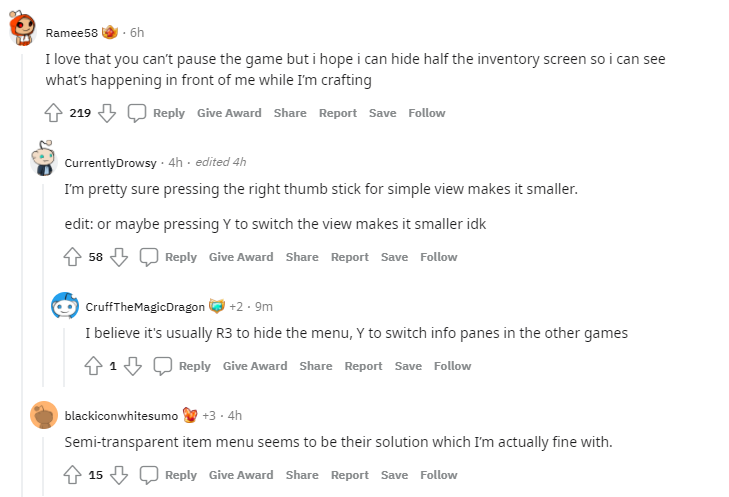Reply to CruffTheMagicDragon's comment
This screenshot has width=729, height=497.
pyautogui.click(x=183, y=366)
